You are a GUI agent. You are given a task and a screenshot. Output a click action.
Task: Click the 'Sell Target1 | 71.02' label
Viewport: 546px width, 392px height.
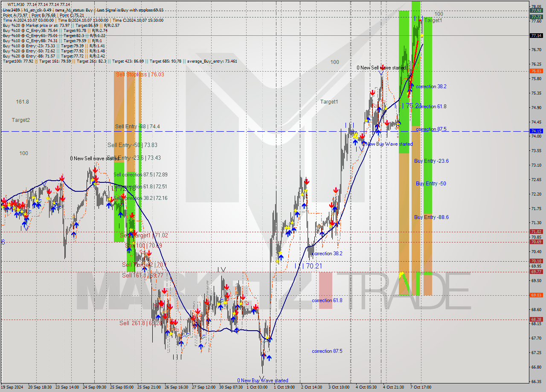point(144,235)
